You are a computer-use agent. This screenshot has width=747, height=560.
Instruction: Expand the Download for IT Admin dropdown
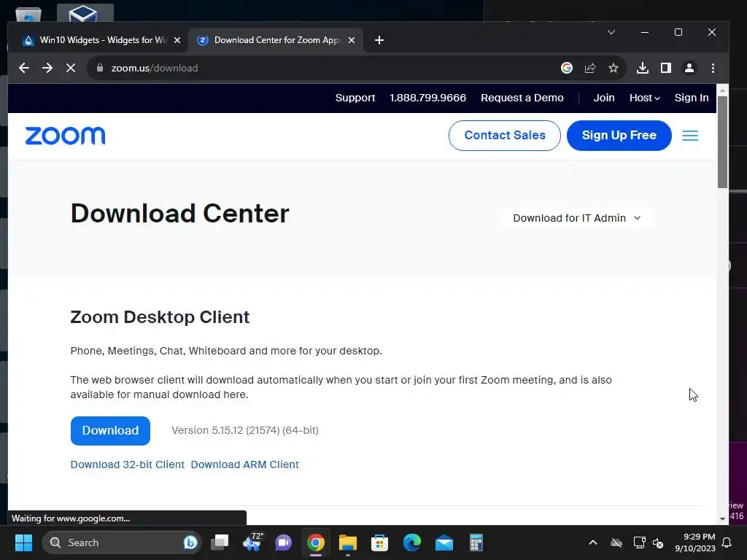click(x=577, y=218)
